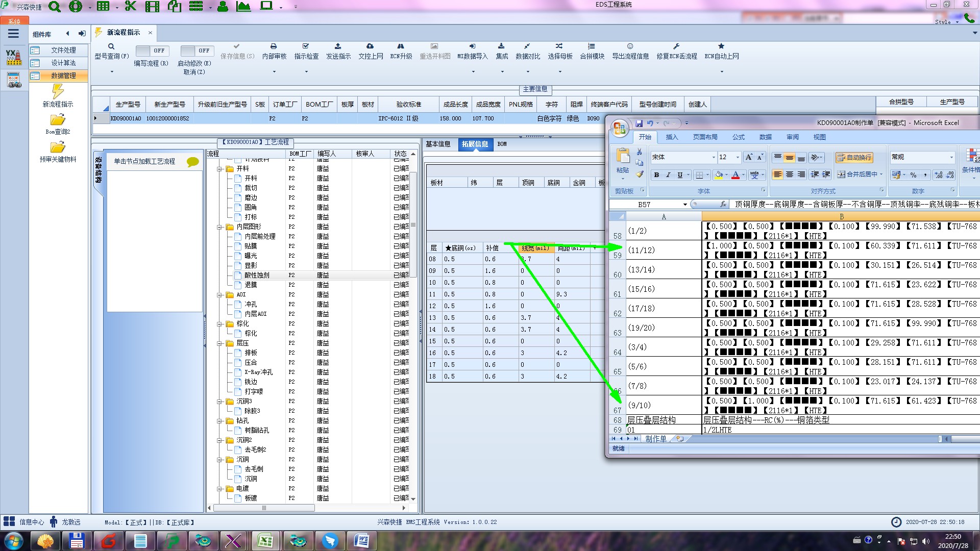The image size is (980, 551).
Task: Click the Excel font color red A
Action: [x=736, y=175]
